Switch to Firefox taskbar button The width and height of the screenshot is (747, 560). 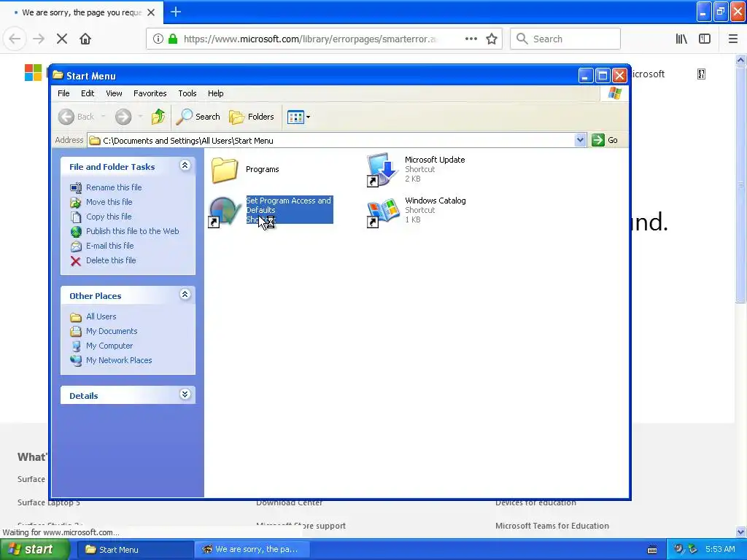(252, 550)
